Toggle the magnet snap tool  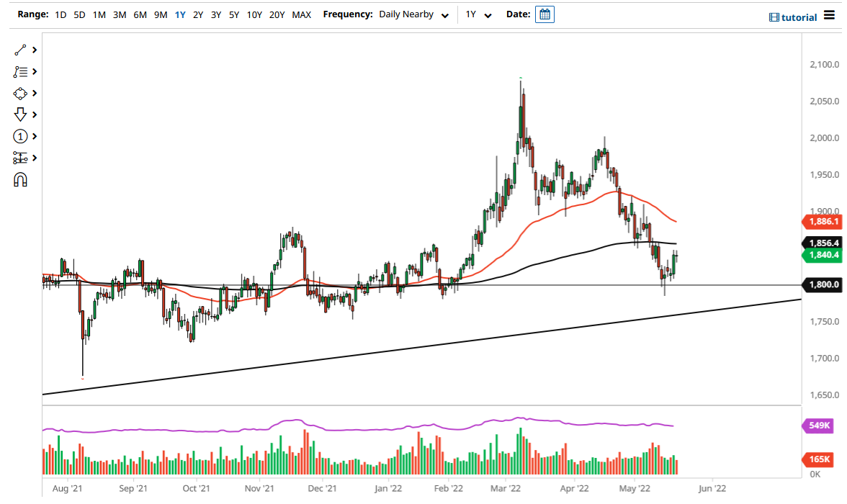(20, 179)
